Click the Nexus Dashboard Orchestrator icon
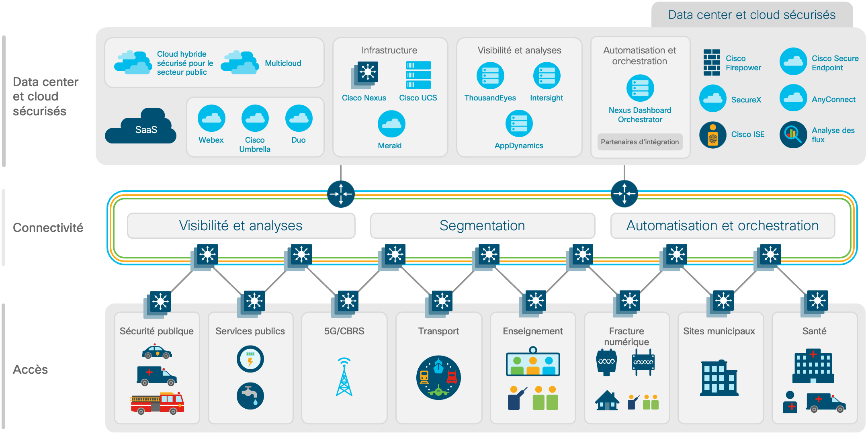 pyautogui.click(x=640, y=88)
